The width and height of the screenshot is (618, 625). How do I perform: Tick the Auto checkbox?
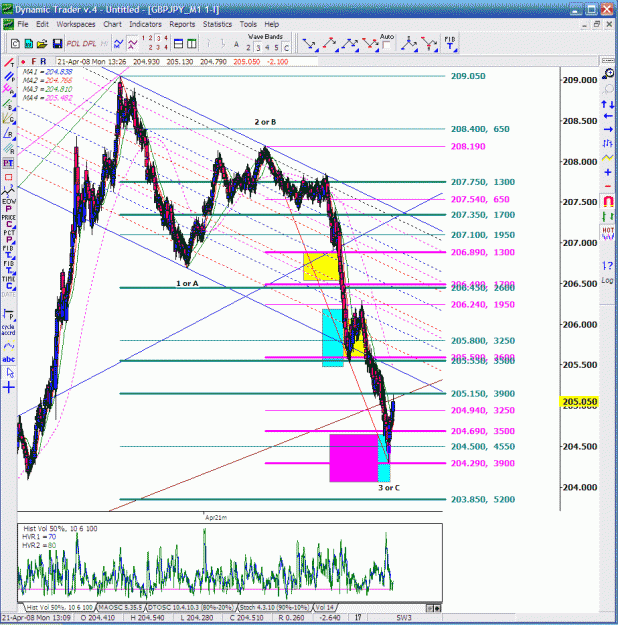point(386,45)
